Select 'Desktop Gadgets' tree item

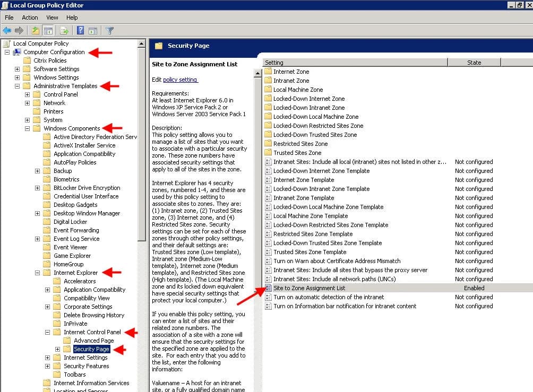75,205
